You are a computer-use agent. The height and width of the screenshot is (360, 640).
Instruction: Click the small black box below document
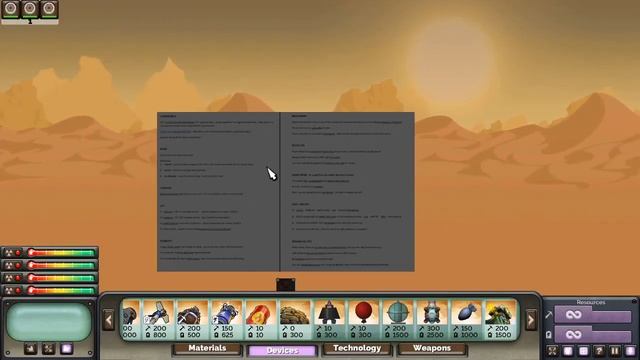(285, 285)
